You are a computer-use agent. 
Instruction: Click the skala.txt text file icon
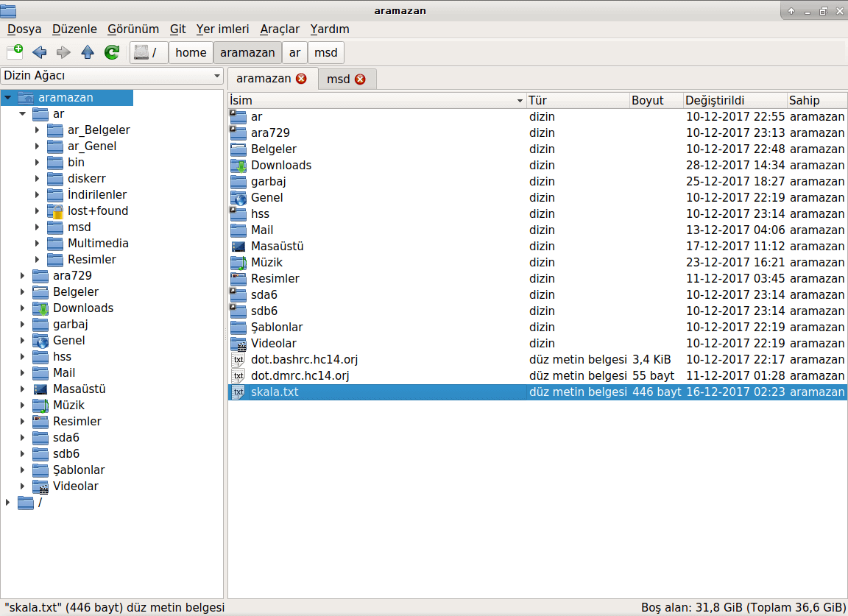tap(237, 392)
